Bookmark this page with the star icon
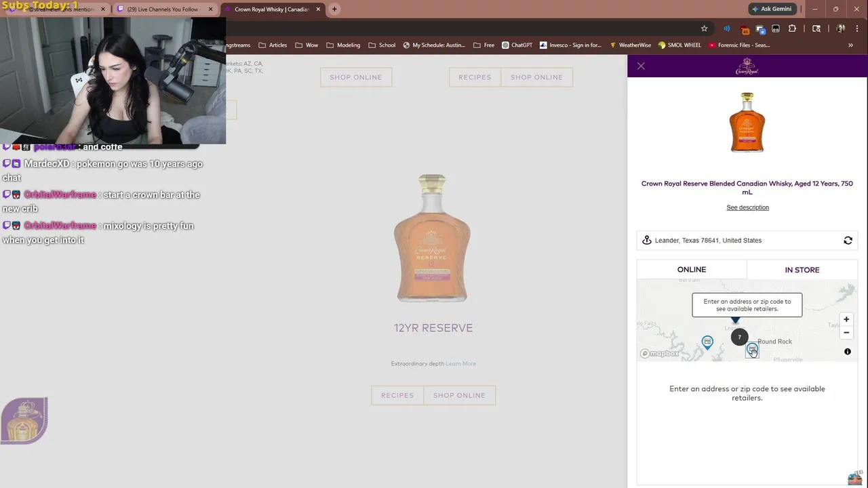Image resolution: width=868 pixels, height=488 pixels. pos(704,28)
